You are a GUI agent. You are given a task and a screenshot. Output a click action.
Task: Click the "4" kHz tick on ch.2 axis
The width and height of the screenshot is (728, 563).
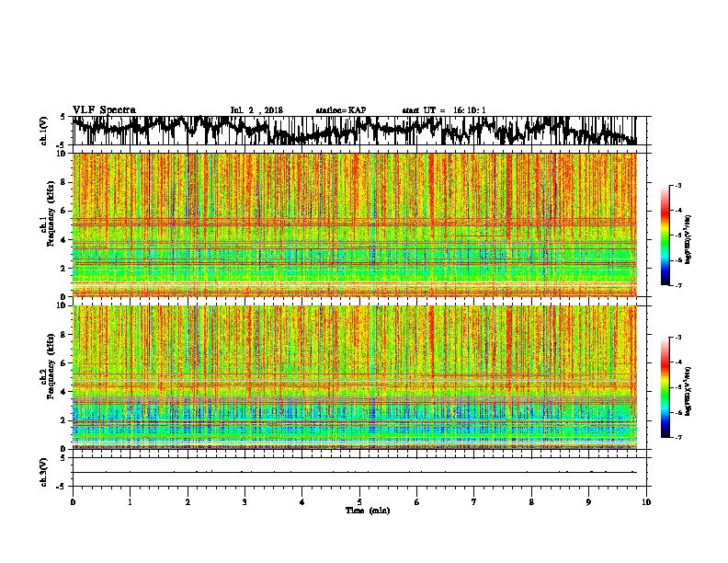64,392
